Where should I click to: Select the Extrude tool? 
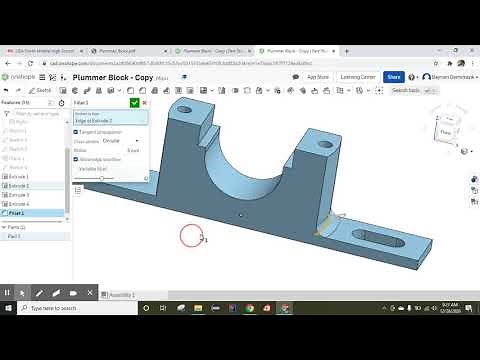63,90
